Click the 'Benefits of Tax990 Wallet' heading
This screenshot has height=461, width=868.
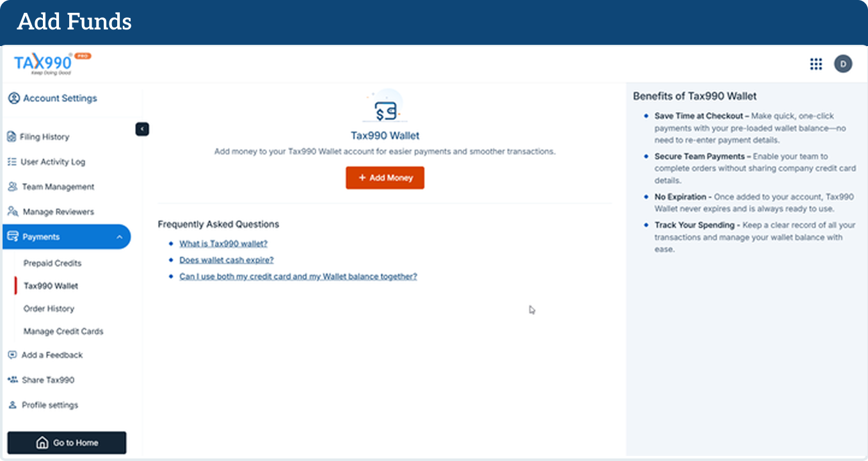pyautogui.click(x=695, y=96)
